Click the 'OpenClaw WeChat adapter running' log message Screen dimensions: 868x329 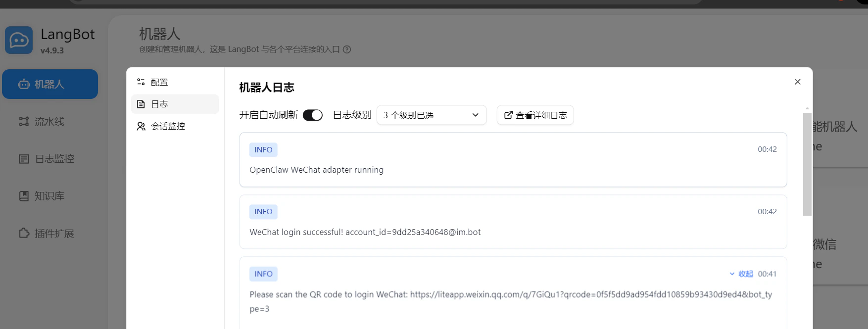(x=317, y=170)
